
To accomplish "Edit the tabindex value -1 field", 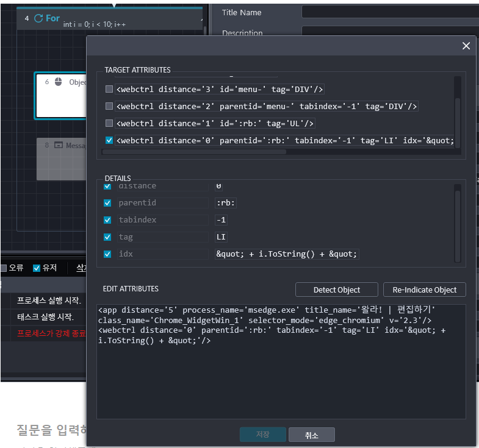I will [x=221, y=220].
